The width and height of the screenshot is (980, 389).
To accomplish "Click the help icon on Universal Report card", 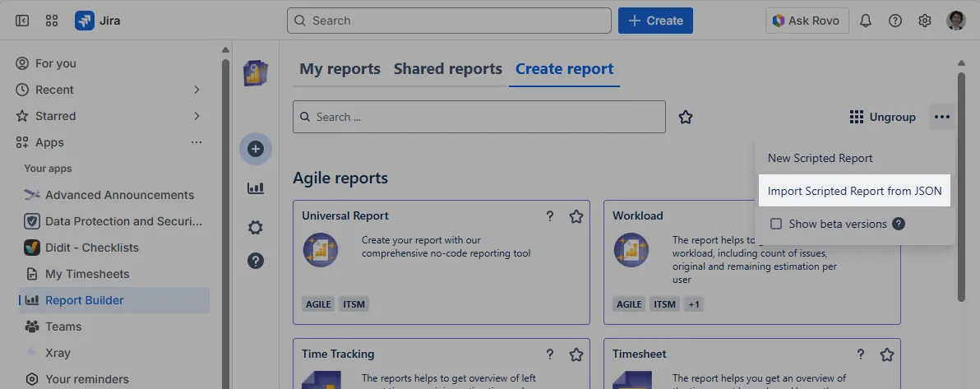I will [550, 215].
